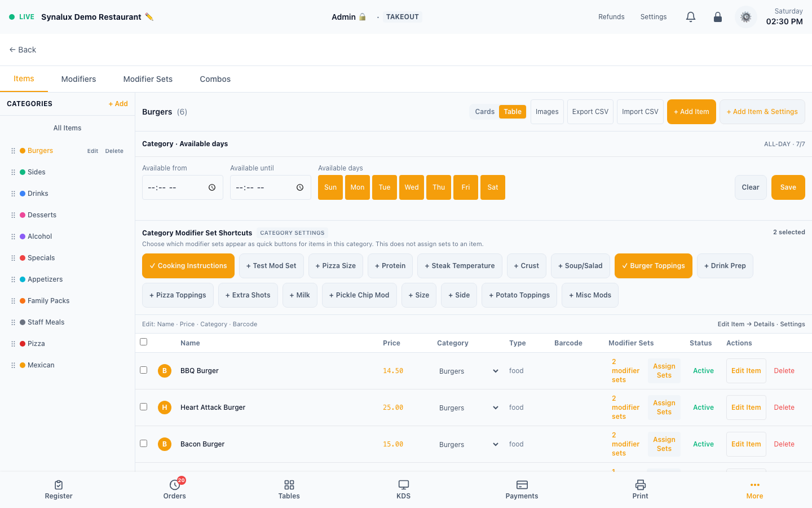The height and width of the screenshot is (508, 812).
Task: Tick the select-all checkbox in table header
Action: coord(144,342)
